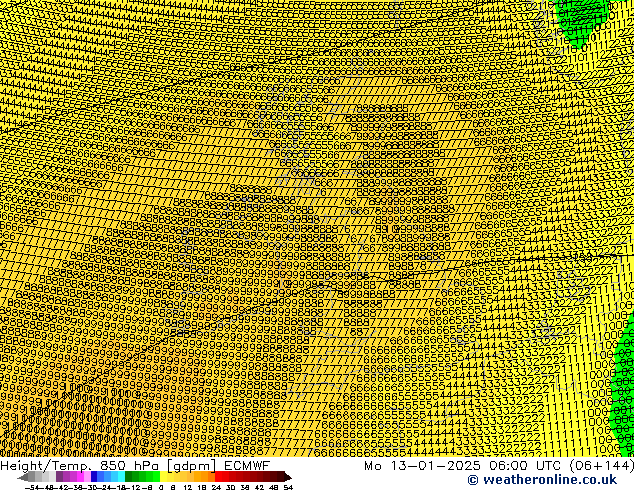Click the legend value label '24' below red
The image size is (634, 490).
216,488
